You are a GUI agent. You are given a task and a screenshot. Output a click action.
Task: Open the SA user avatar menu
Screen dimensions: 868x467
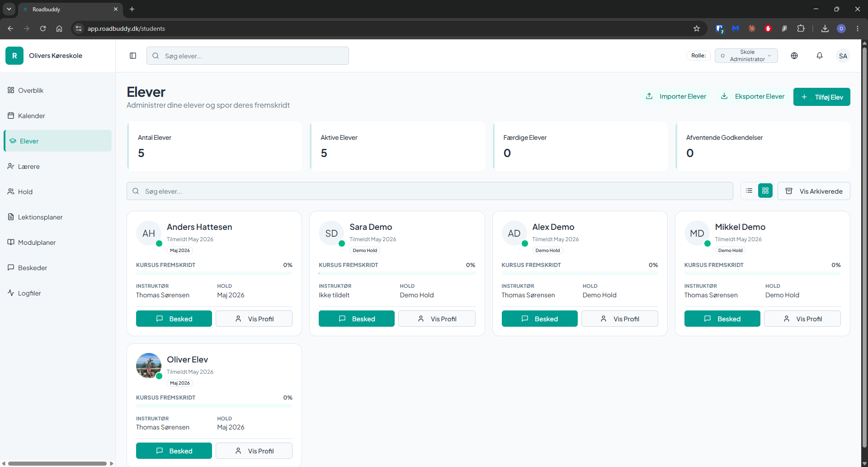click(843, 56)
